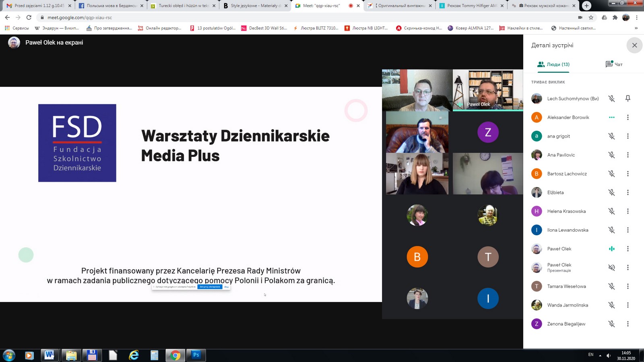Open more options for Ilona Lewandowska

627,230
